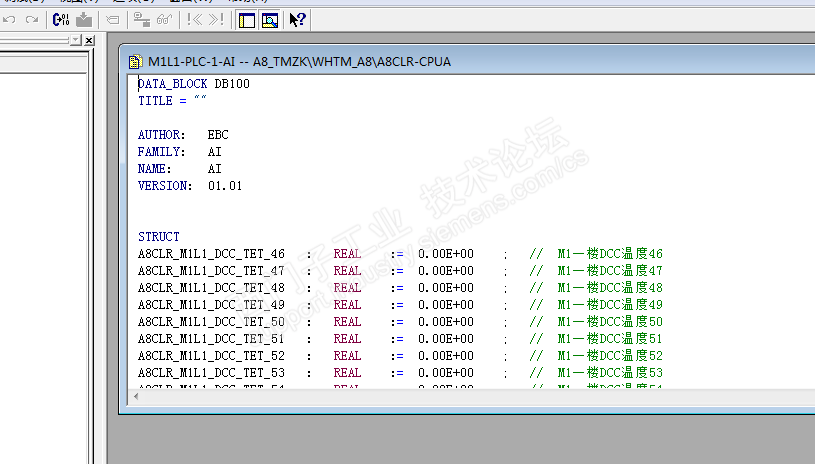This screenshot has width=815, height=464.
Task: Click the STRUCT keyword
Action: [159, 237]
